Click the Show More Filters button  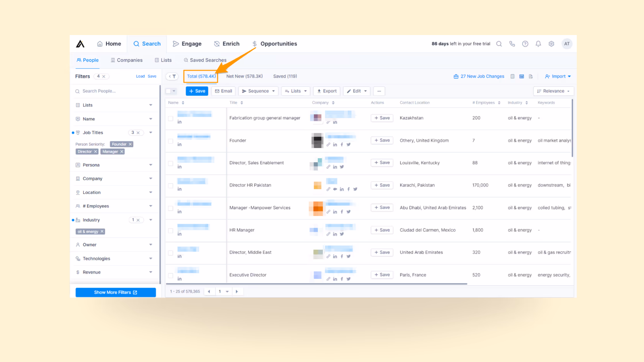coord(116,292)
